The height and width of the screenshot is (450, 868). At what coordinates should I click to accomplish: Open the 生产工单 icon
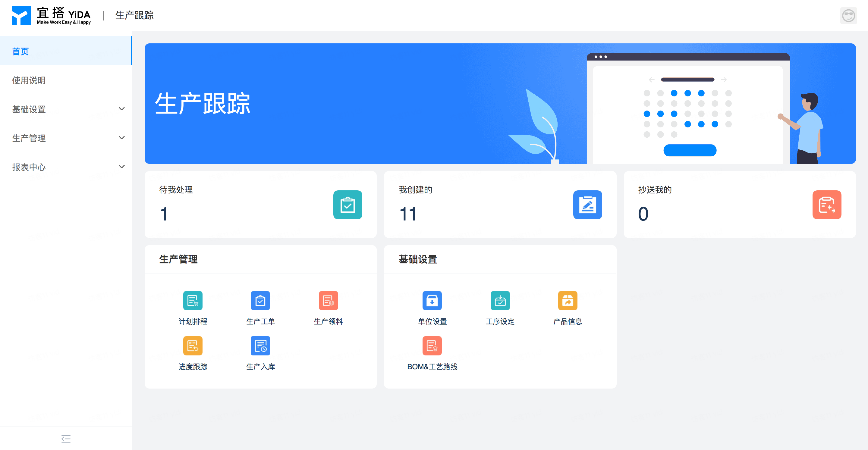[x=260, y=300]
